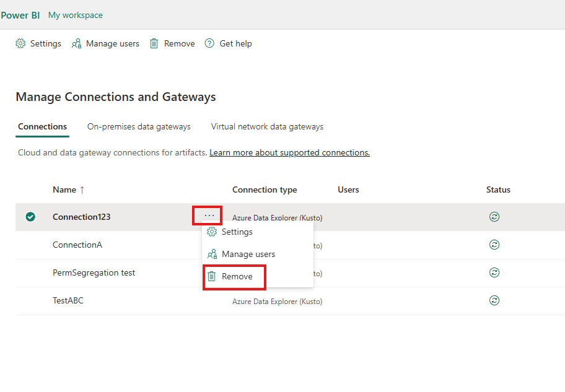Click the gear icon in context menu

(x=212, y=232)
